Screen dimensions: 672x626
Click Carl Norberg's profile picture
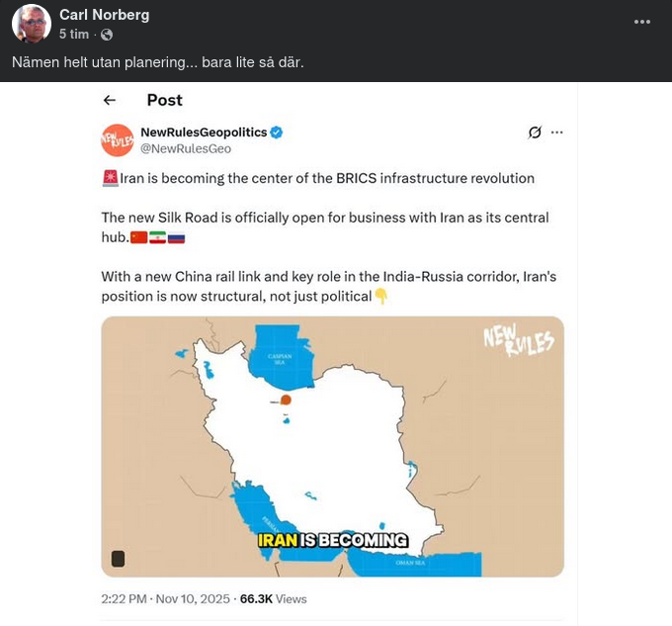click(32, 24)
